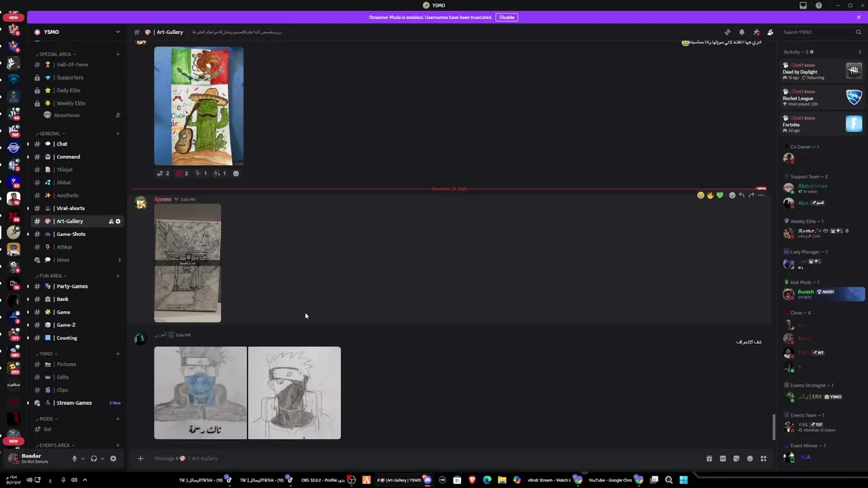This screenshot has height=488, width=868.
Task: Open the emoji picker in message bar
Action: (750, 459)
